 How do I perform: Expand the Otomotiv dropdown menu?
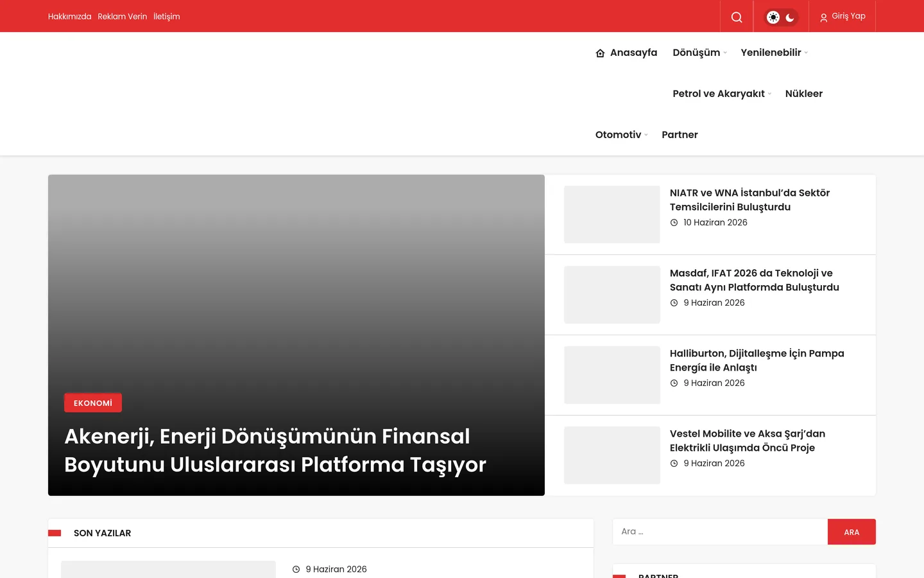coord(621,135)
